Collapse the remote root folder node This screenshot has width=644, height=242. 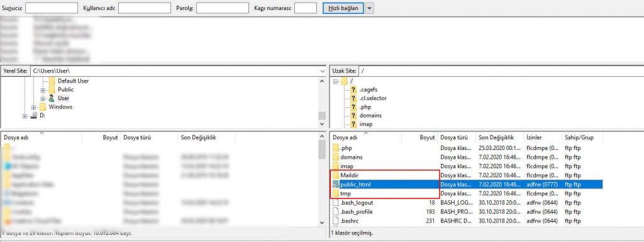pyautogui.click(x=336, y=81)
